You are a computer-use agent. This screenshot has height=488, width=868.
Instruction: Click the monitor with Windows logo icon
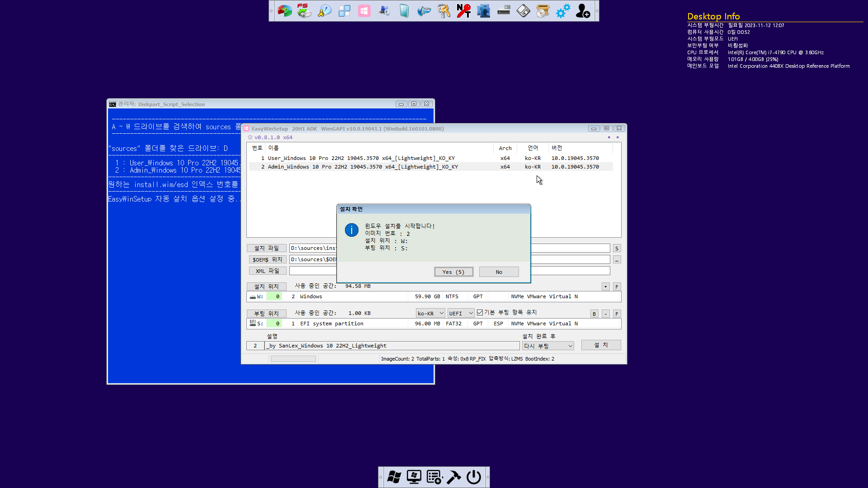pyautogui.click(x=414, y=477)
